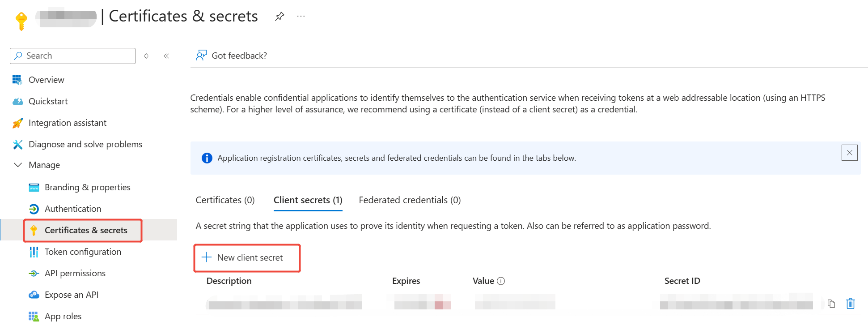Switch to the Certificates (0) tab
This screenshot has width=868, height=330.
pyautogui.click(x=225, y=200)
